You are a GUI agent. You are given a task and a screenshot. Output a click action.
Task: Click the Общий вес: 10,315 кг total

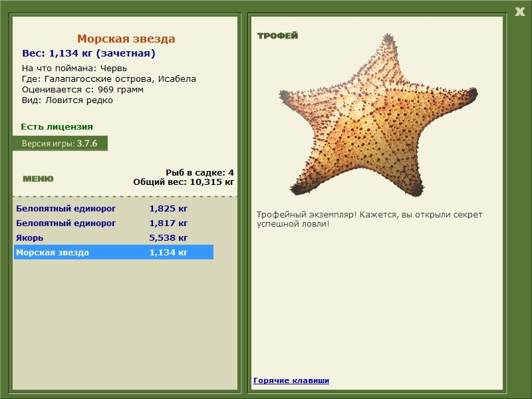pos(184,182)
